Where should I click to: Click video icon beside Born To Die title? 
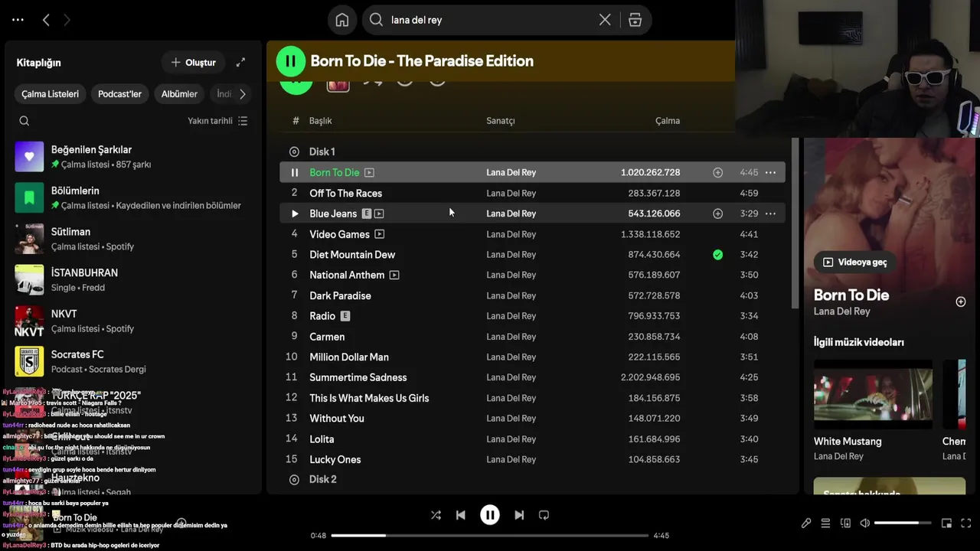point(369,173)
